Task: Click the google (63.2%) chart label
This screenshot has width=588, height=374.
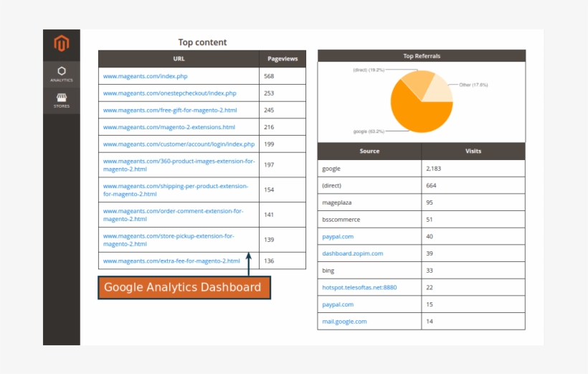Action: (x=369, y=131)
